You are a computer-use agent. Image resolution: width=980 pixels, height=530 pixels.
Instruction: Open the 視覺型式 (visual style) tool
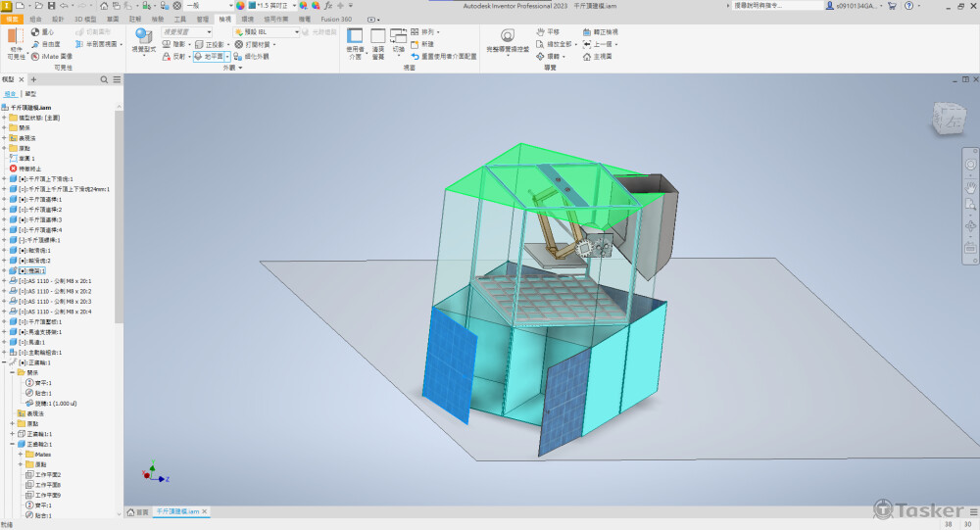pos(143,39)
